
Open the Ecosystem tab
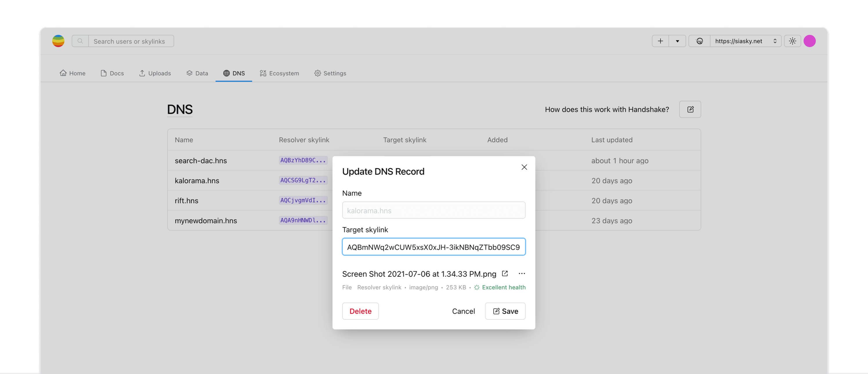tap(279, 73)
